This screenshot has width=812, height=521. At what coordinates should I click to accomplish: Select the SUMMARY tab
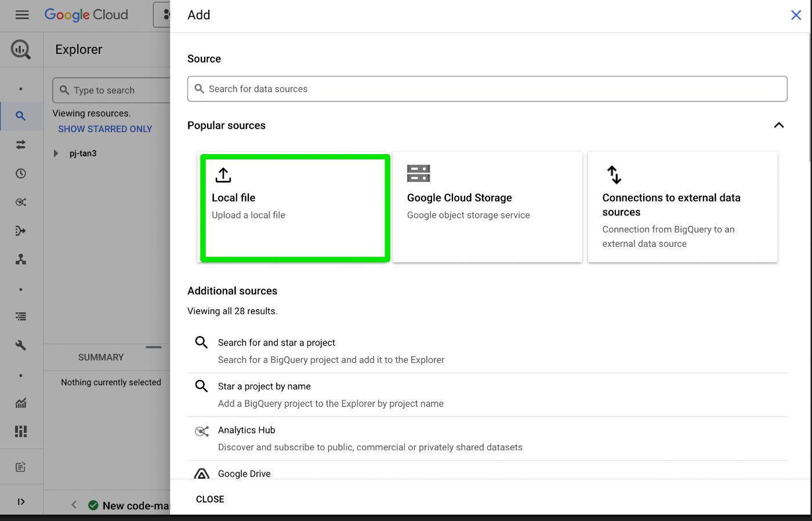101,358
